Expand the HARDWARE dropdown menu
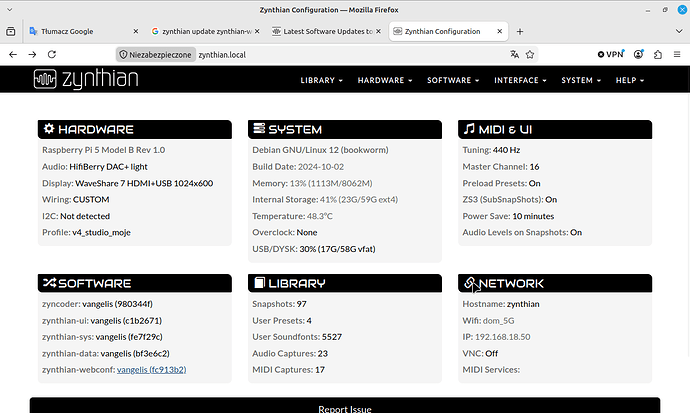 pyautogui.click(x=385, y=80)
